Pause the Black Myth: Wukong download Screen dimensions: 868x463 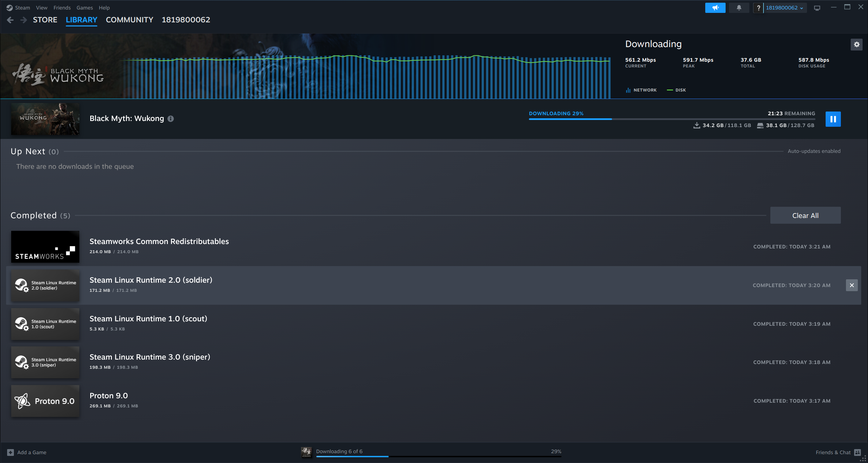833,119
